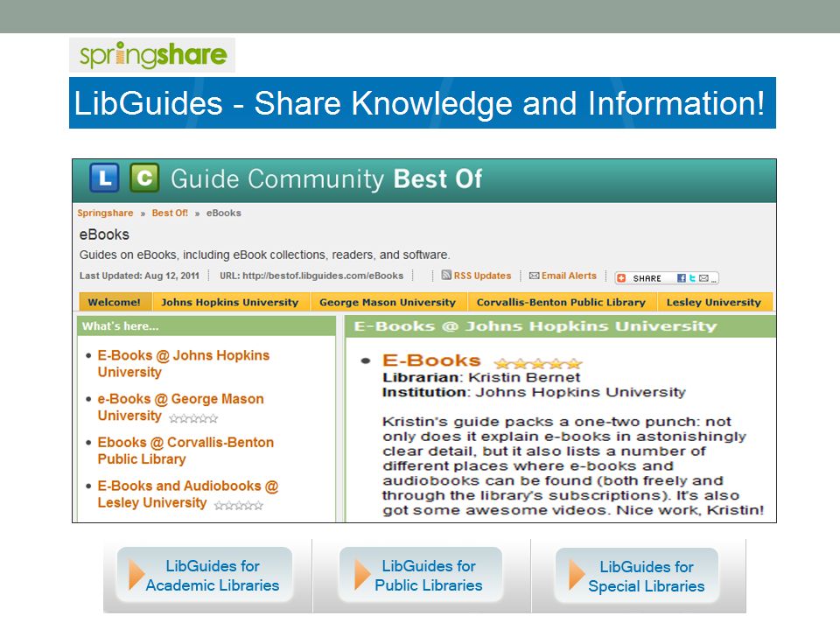Click the SHARE button label
The height and width of the screenshot is (630, 840).
tap(647, 278)
